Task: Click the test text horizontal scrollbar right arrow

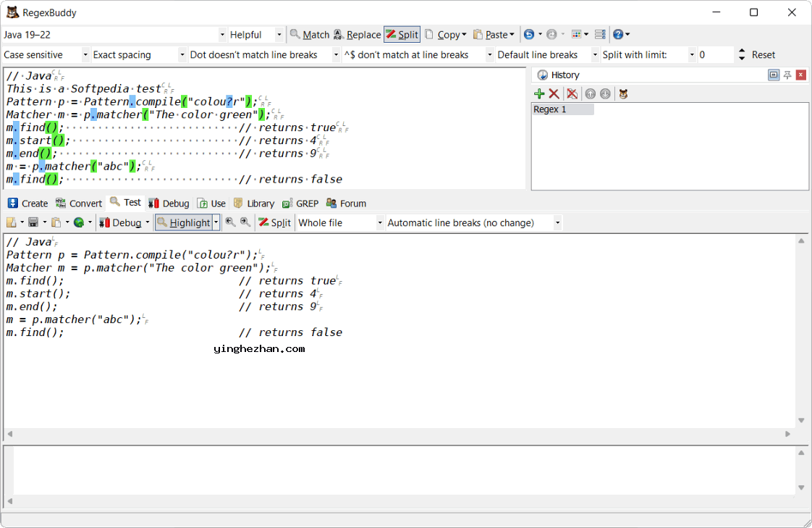Action: click(x=787, y=434)
